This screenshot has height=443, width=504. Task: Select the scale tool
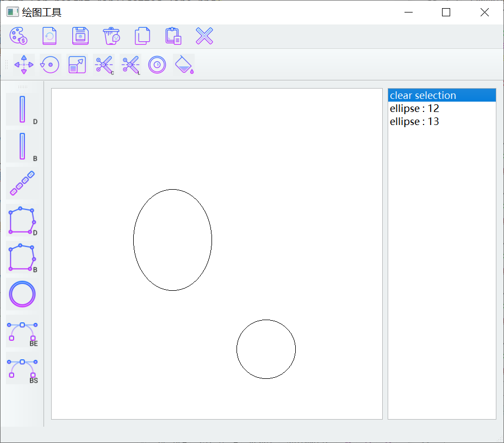coord(77,65)
